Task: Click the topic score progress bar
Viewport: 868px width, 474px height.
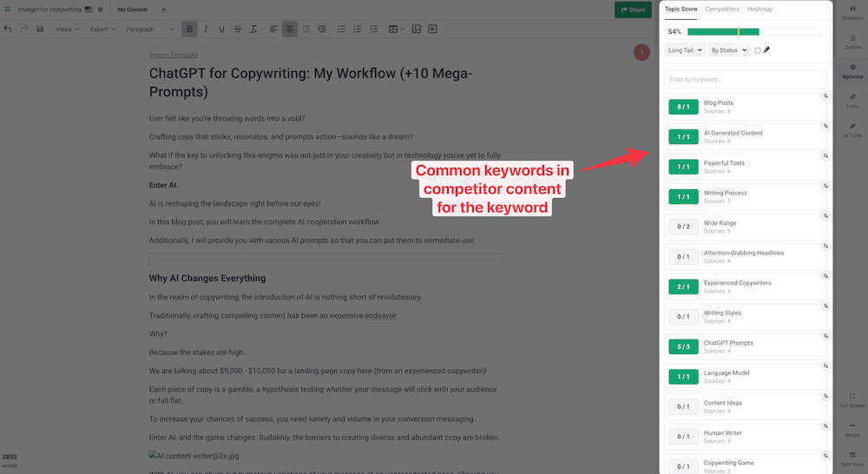Action: tap(753, 31)
